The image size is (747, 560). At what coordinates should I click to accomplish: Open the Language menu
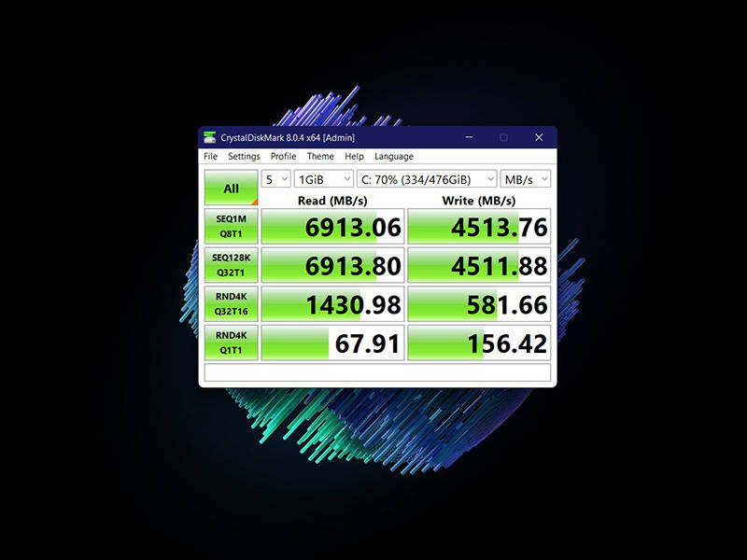pos(394,157)
